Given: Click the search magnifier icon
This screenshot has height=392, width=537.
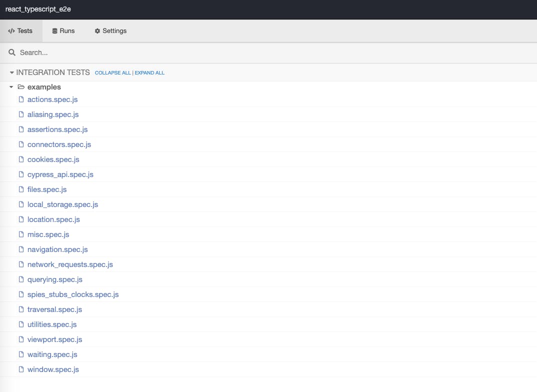Looking at the screenshot, I should [12, 52].
